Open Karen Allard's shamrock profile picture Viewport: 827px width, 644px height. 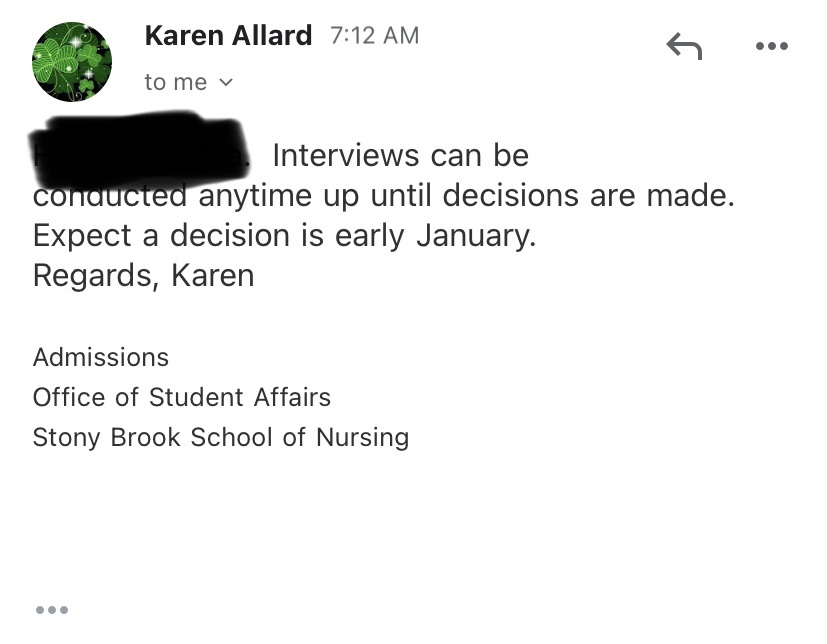click(72, 62)
